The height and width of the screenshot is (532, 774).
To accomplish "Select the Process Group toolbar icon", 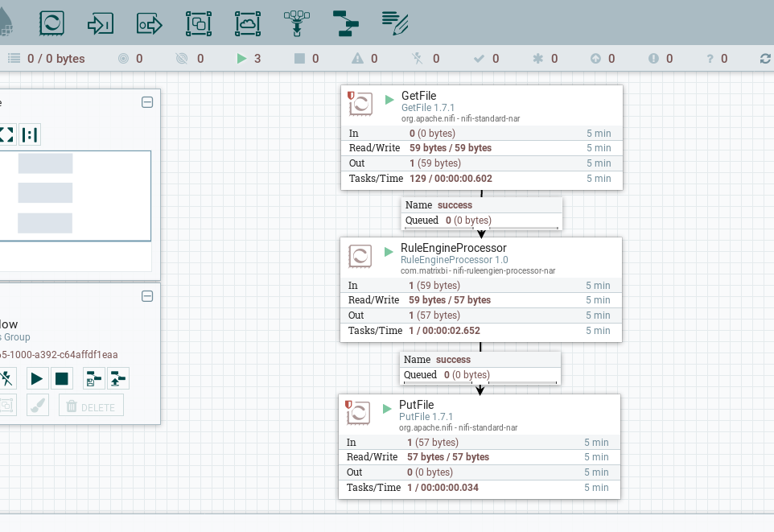I will pos(199,23).
